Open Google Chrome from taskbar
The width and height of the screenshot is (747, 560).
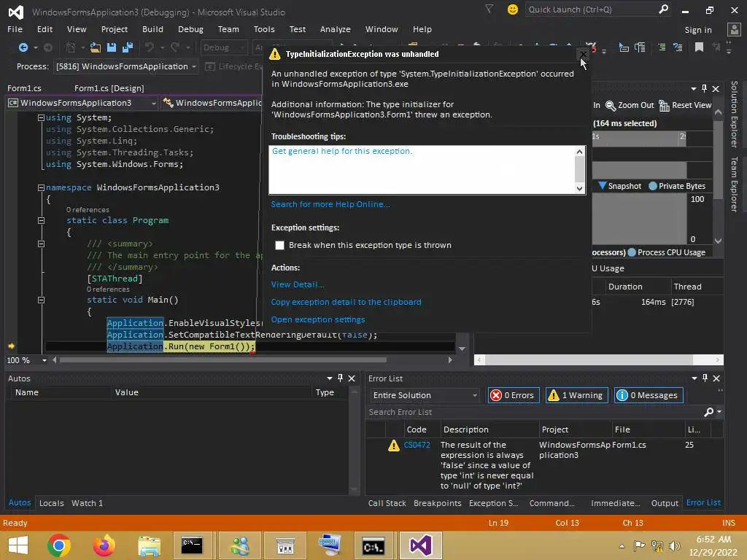[59, 545]
